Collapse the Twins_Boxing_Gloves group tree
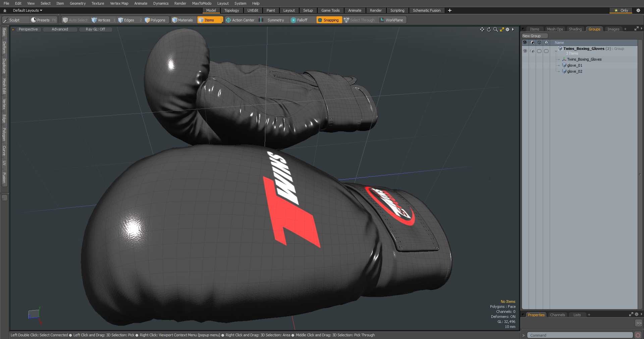The width and height of the screenshot is (644, 339). [556, 51]
